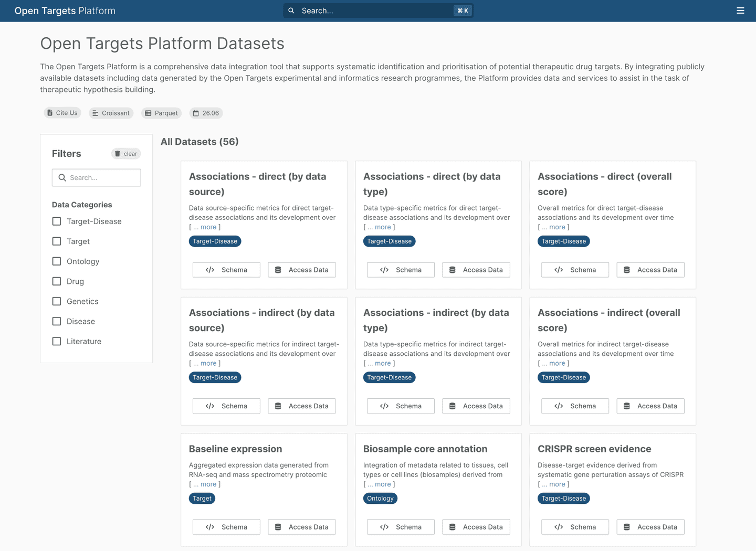
Task: Click the code icon on Biosample core annotation Schema
Action: coord(384,527)
